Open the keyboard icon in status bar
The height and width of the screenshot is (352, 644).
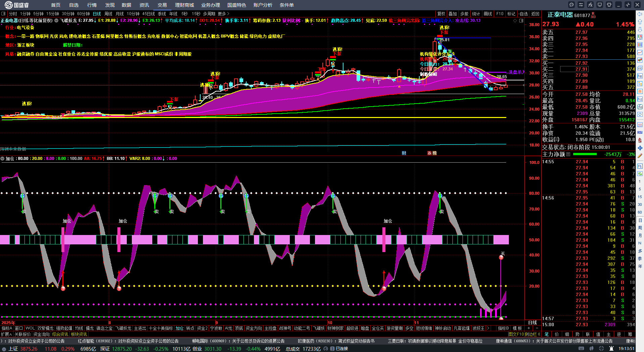581,349
